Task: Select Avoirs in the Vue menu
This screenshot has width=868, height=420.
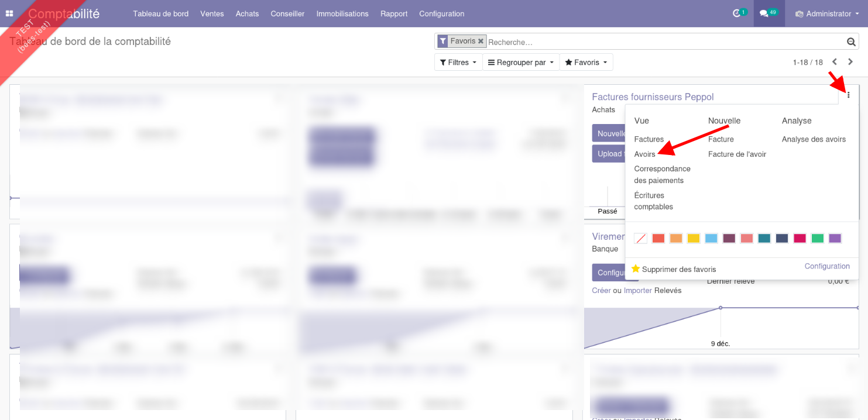Action: [x=644, y=154]
